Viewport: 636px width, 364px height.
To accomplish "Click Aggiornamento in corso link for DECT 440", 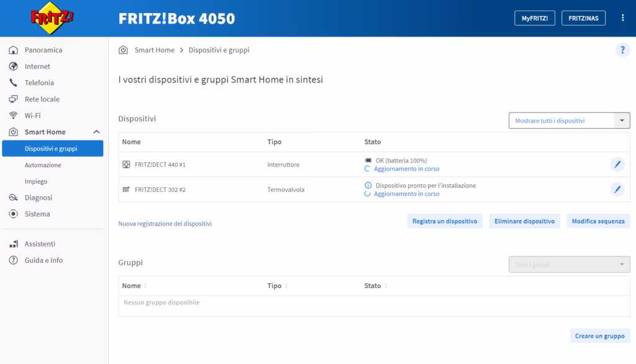I will [406, 169].
